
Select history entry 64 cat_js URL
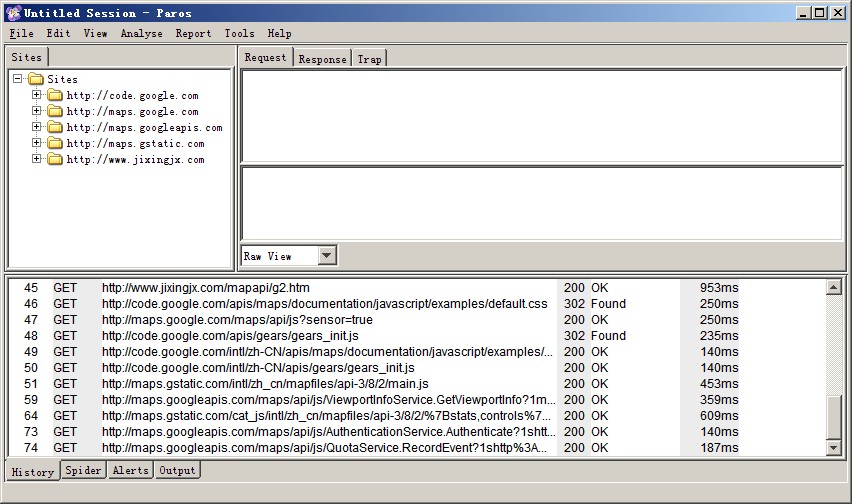[x=327, y=416]
